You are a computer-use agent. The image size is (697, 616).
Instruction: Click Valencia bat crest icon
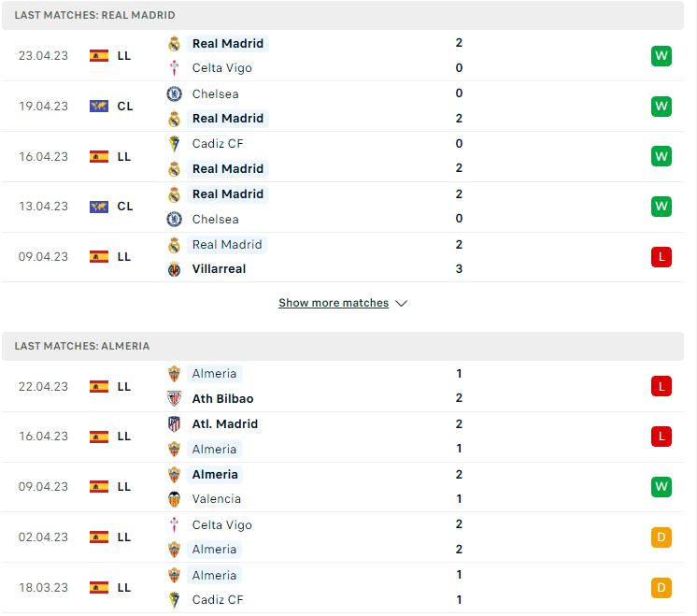pos(174,499)
